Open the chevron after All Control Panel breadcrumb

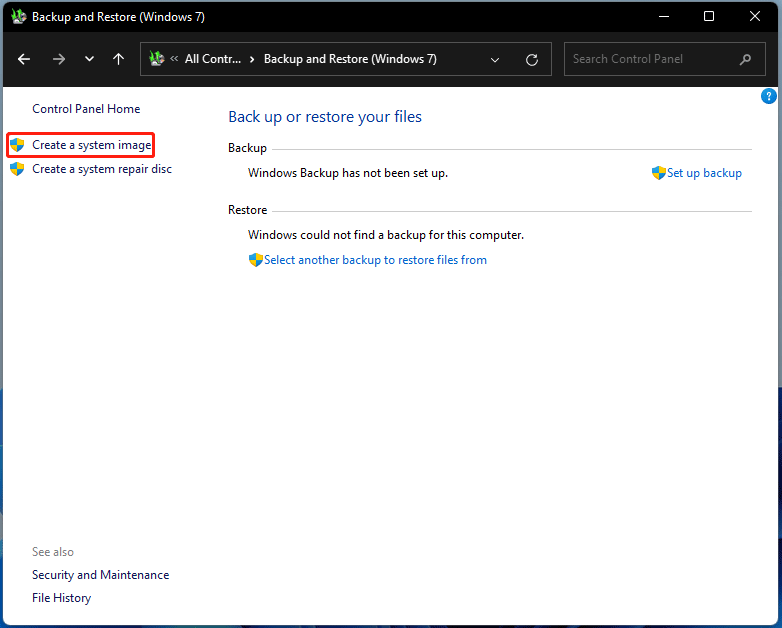click(251, 60)
